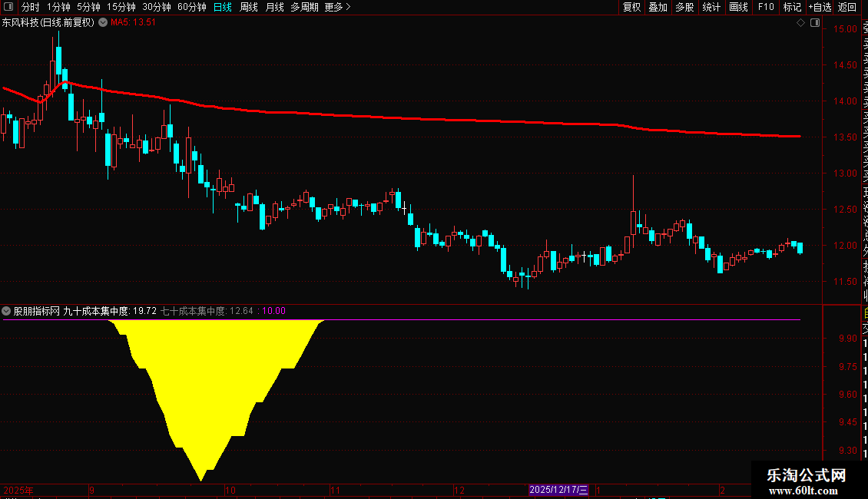Image resolution: width=868 pixels, height=499 pixels.
Task: Select the 60分钟 period
Action: pos(192,7)
